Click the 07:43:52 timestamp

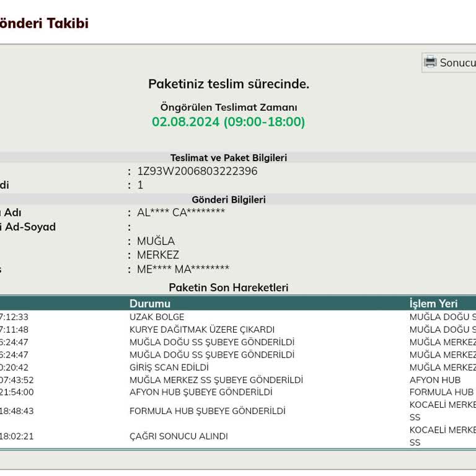(x=17, y=380)
